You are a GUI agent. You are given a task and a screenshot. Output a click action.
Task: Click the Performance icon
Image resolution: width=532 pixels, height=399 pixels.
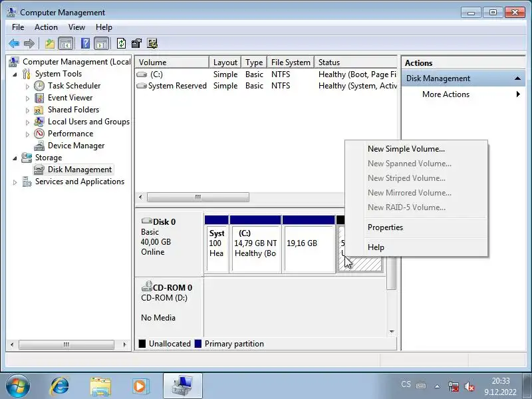(39, 134)
